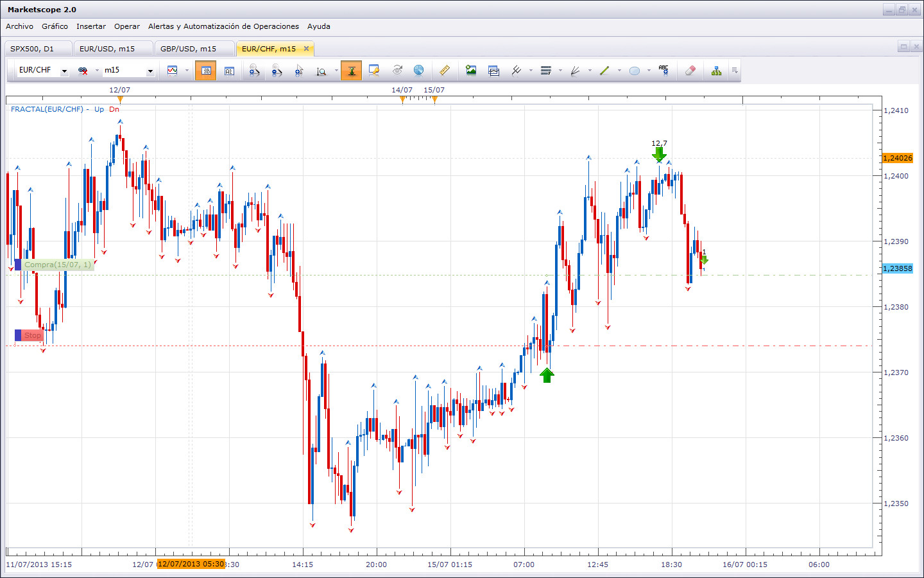924x578 pixels.
Task: Expand the Fibonacci tool dropdown arrow
Action: click(x=560, y=71)
